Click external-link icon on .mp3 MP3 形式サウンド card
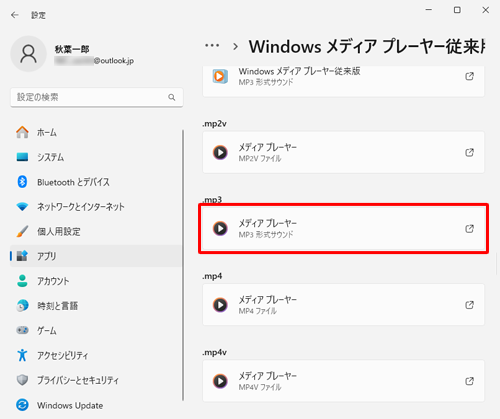The width and height of the screenshot is (500, 419). tap(469, 229)
